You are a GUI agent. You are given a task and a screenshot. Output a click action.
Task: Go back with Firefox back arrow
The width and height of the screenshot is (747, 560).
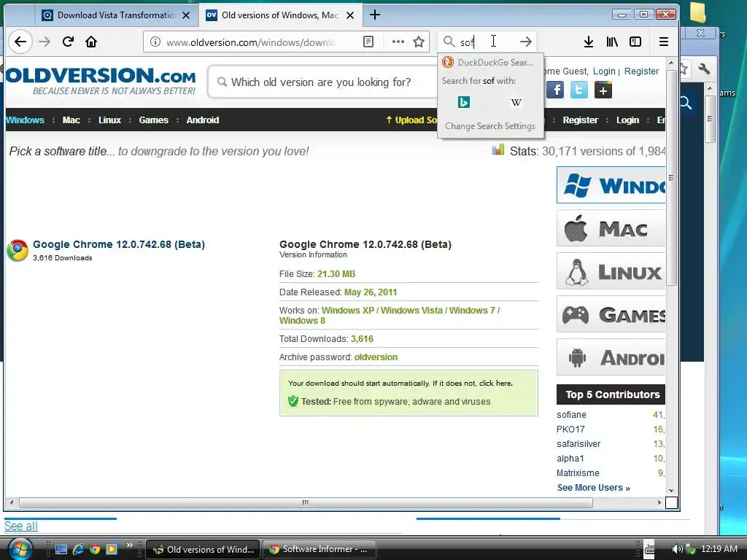(x=20, y=42)
